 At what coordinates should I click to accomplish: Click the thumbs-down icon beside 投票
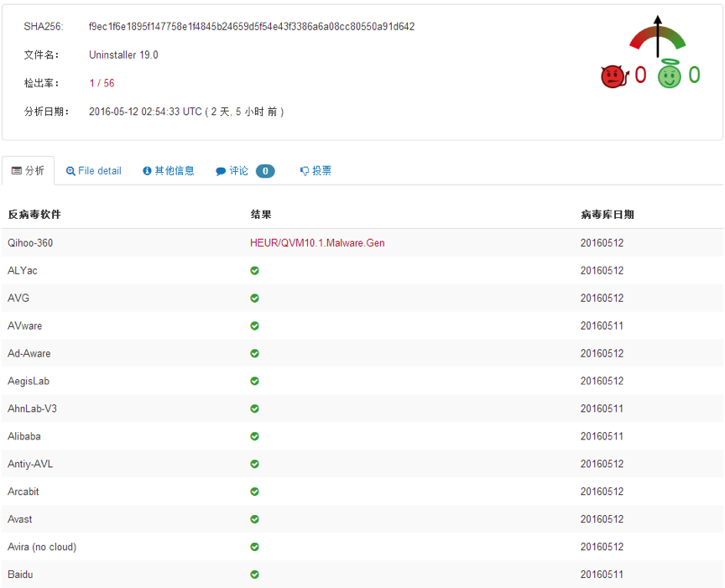pyautogui.click(x=305, y=171)
